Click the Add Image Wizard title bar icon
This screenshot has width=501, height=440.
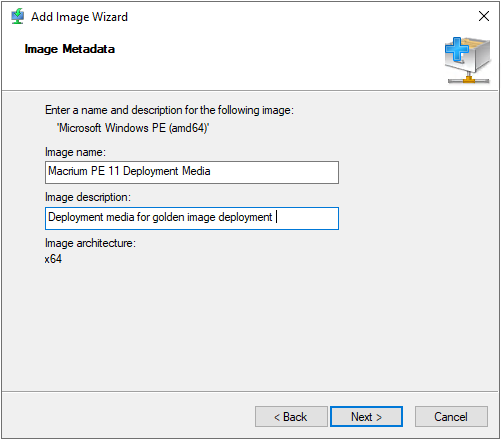point(17,16)
